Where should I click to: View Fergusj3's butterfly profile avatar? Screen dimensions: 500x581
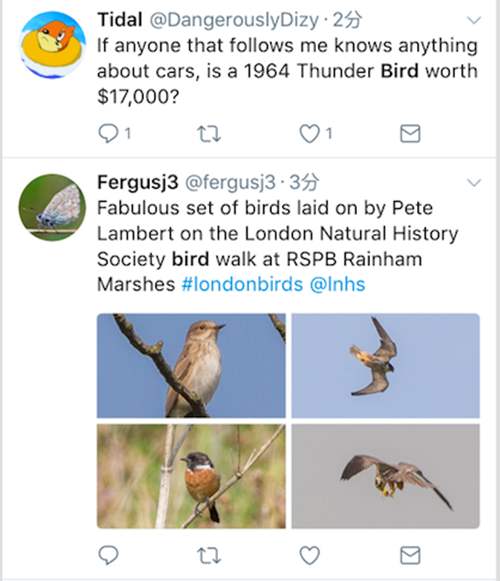pos(52,207)
